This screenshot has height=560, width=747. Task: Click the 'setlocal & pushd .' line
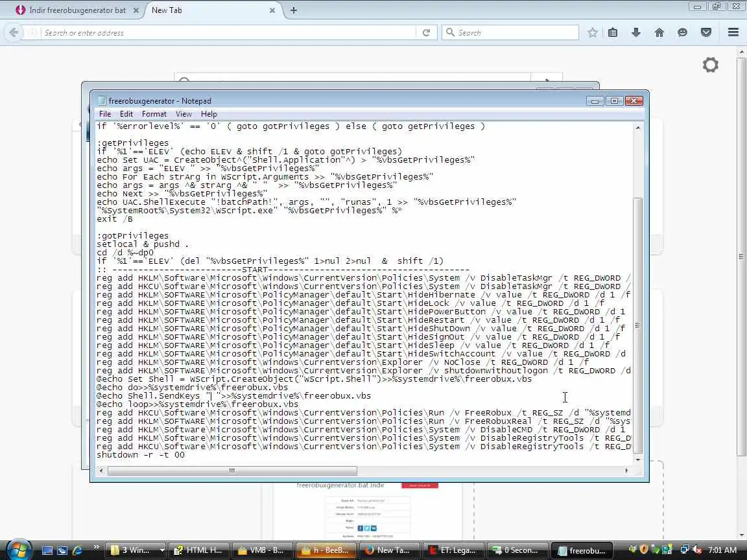[143, 244]
